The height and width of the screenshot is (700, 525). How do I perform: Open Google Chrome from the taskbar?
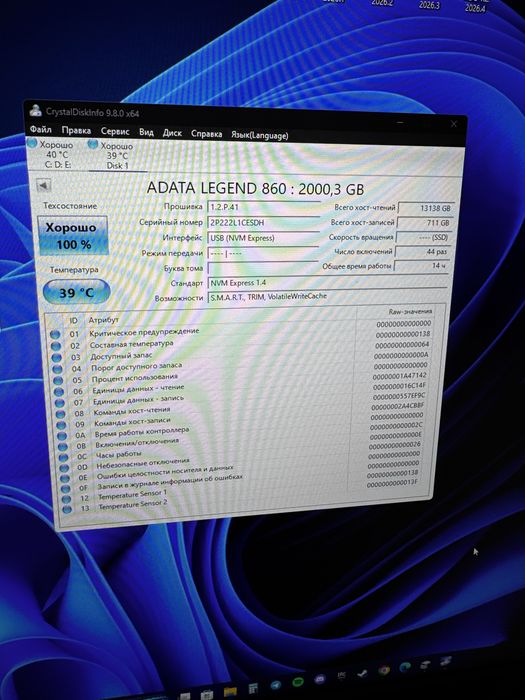[x=384, y=671]
